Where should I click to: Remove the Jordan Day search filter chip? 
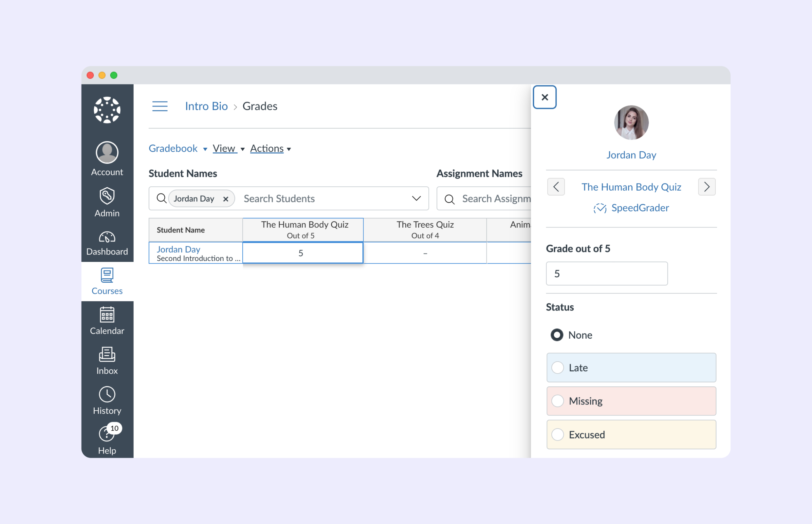pos(226,199)
